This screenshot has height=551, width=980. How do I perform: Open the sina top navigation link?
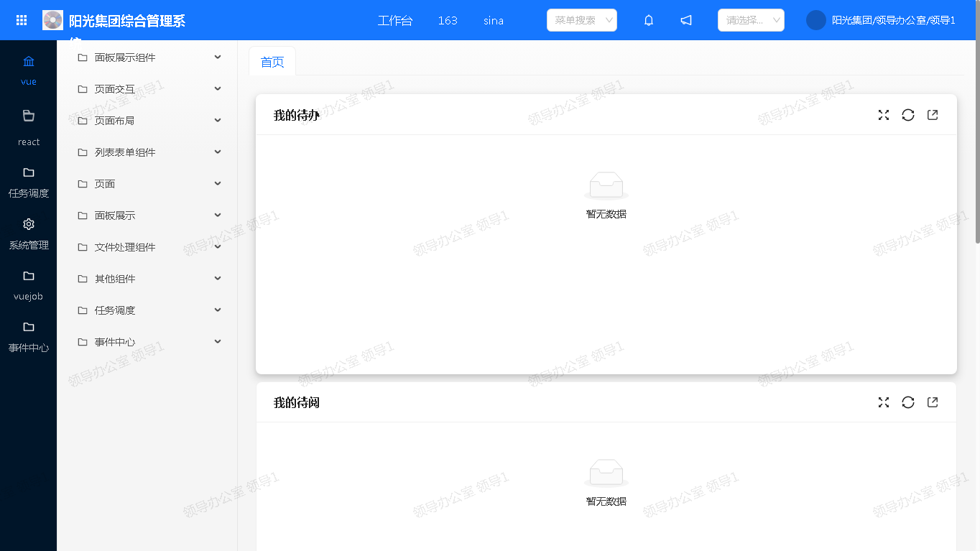tap(494, 20)
